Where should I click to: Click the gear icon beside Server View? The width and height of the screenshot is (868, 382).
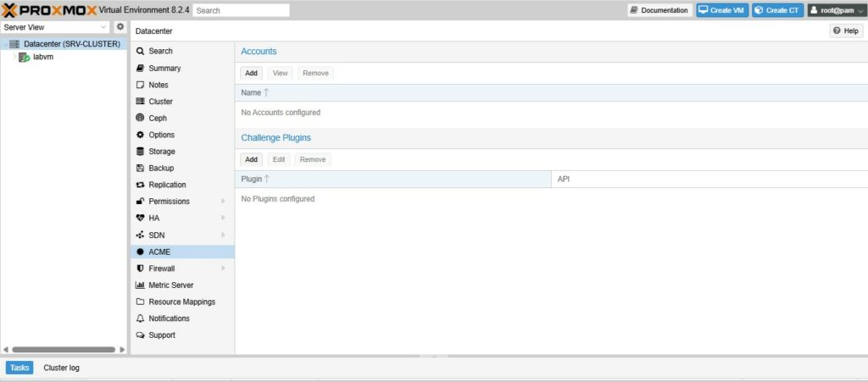tap(120, 27)
